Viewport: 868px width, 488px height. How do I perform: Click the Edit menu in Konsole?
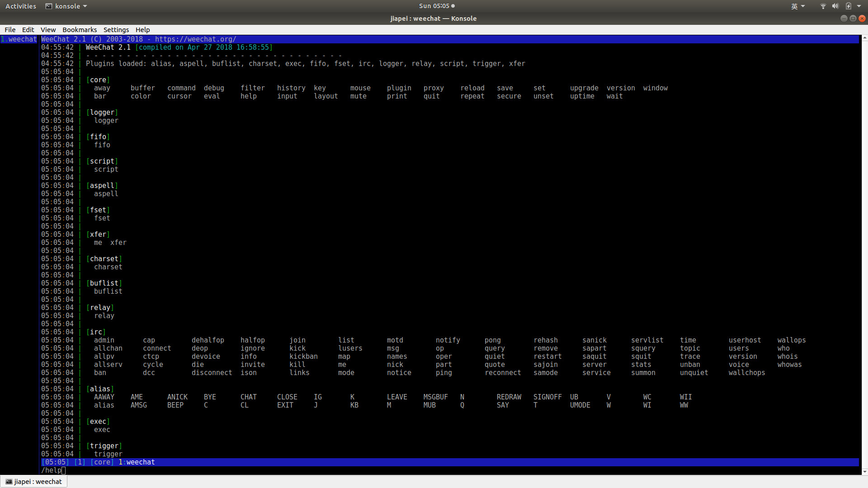pyautogui.click(x=28, y=29)
